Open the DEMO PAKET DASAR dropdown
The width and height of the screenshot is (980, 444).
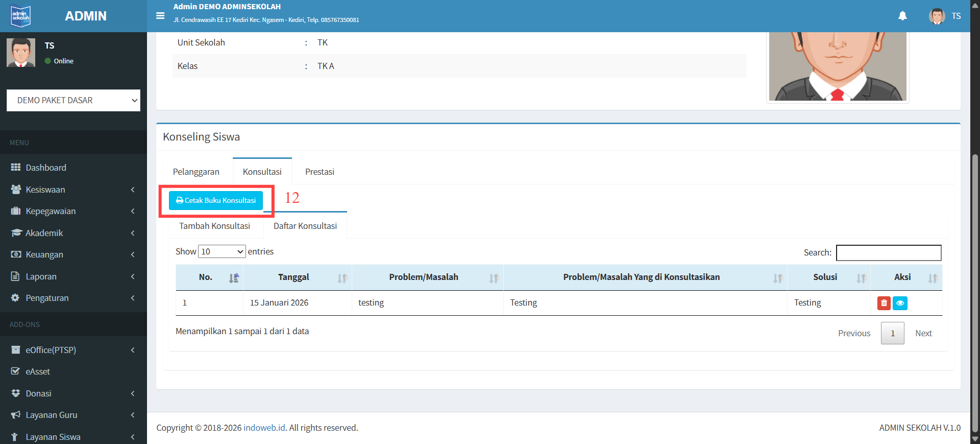(x=73, y=101)
